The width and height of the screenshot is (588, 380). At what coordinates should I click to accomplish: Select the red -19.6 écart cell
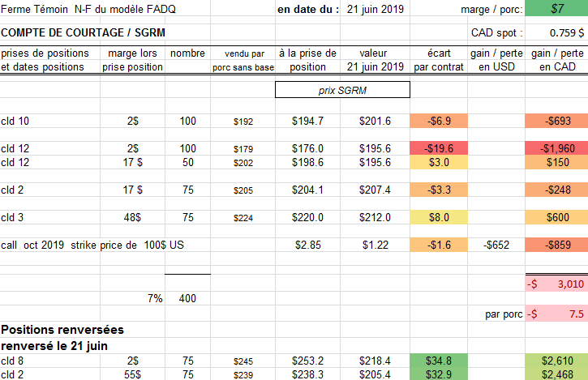pyautogui.click(x=439, y=148)
